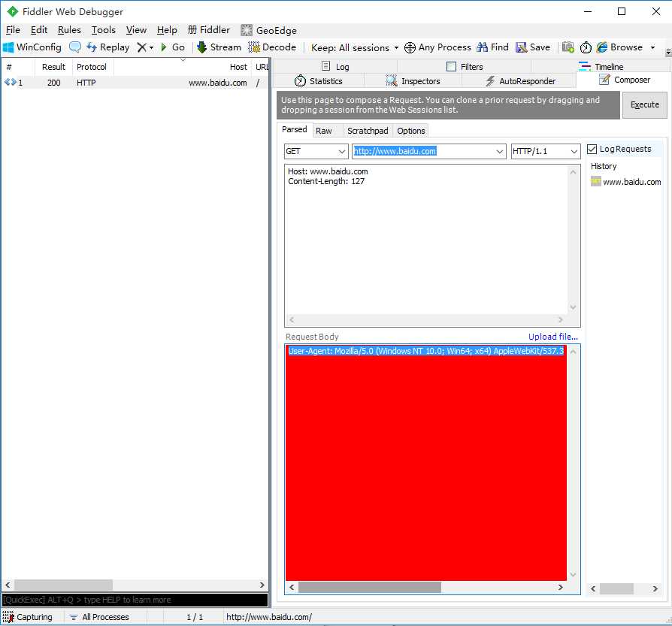672x626 pixels.
Task: Click the Save toolbar icon
Action: pos(521,47)
